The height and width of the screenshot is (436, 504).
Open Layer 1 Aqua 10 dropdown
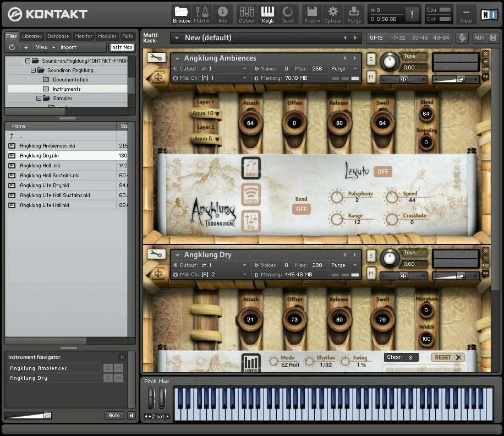pos(206,113)
